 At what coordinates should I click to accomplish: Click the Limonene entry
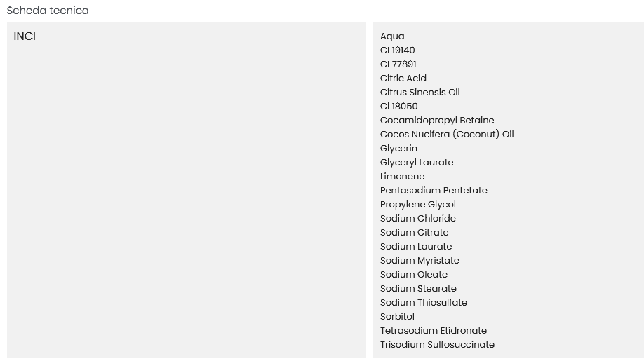click(402, 177)
